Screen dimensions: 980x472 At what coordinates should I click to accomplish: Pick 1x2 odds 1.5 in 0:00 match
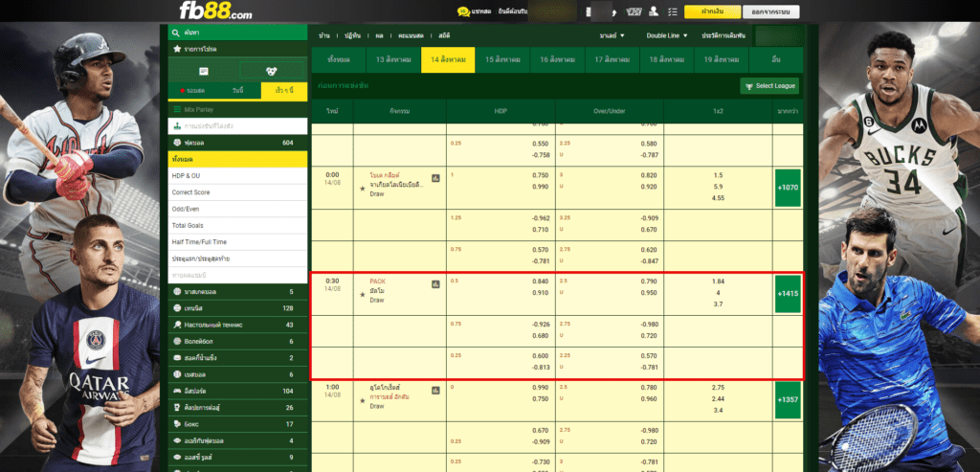(x=718, y=175)
